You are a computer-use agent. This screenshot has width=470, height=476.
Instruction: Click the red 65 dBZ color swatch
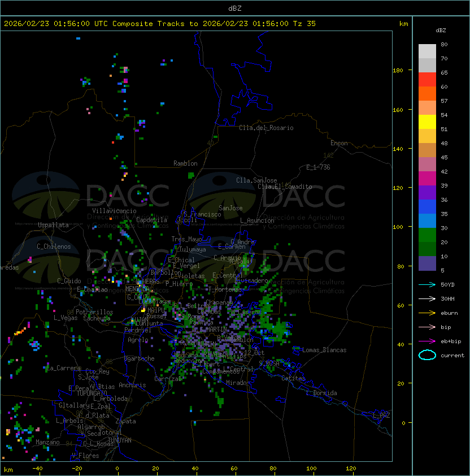[427, 80]
